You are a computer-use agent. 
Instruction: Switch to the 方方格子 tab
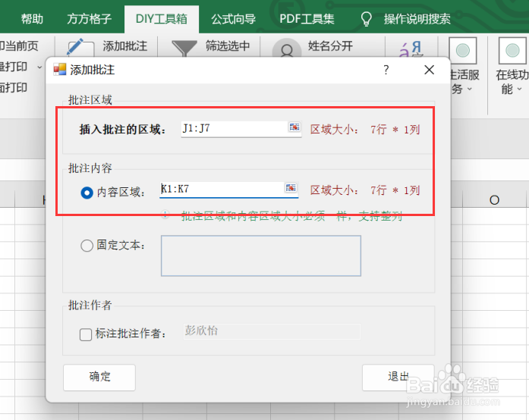tap(89, 19)
